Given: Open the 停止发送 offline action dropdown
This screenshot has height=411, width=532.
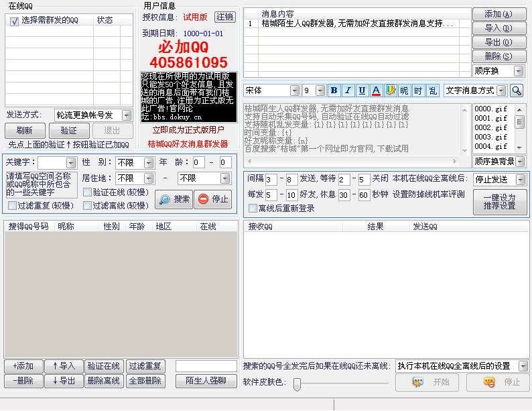Looking at the screenshot, I should (x=521, y=180).
